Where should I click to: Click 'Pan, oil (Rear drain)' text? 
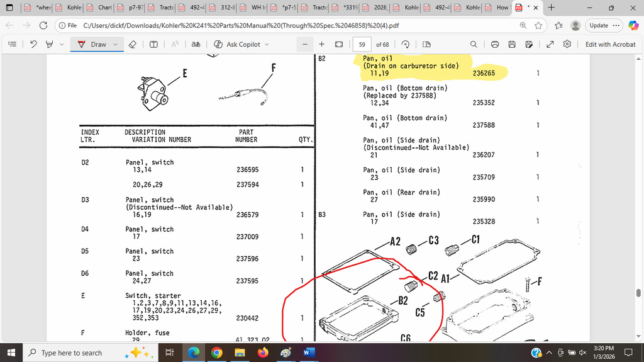point(401,192)
